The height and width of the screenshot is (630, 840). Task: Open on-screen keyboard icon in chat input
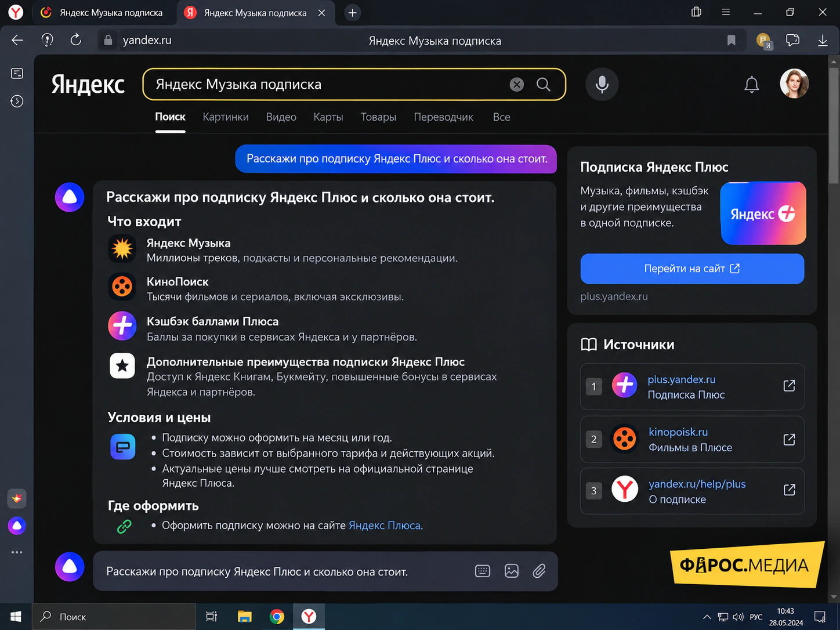(483, 571)
